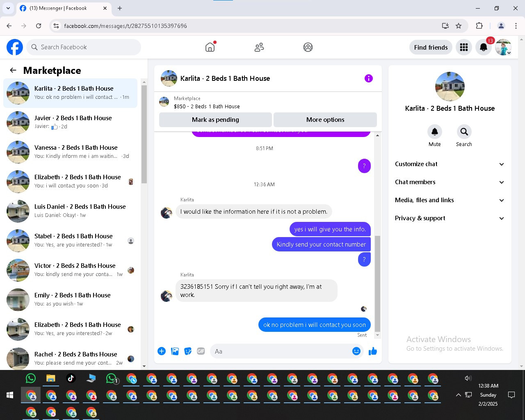Click message 'Kindly send your contact number'
This screenshot has width=525, height=420.
click(321, 244)
